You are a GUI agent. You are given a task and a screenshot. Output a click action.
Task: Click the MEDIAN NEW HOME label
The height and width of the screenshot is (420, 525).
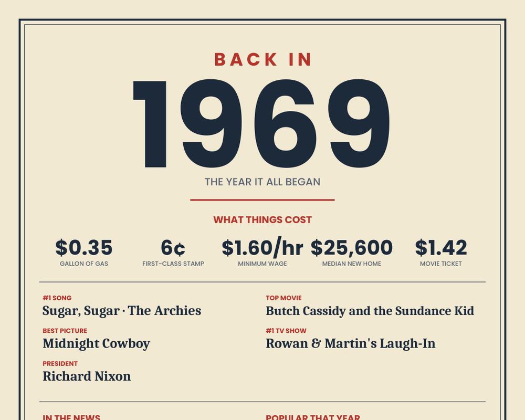click(352, 264)
